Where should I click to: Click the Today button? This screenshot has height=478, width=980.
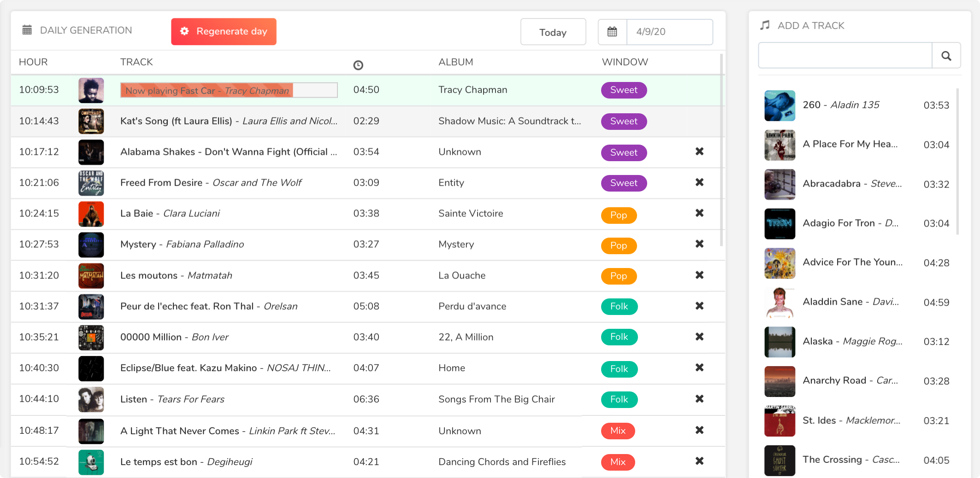(553, 32)
